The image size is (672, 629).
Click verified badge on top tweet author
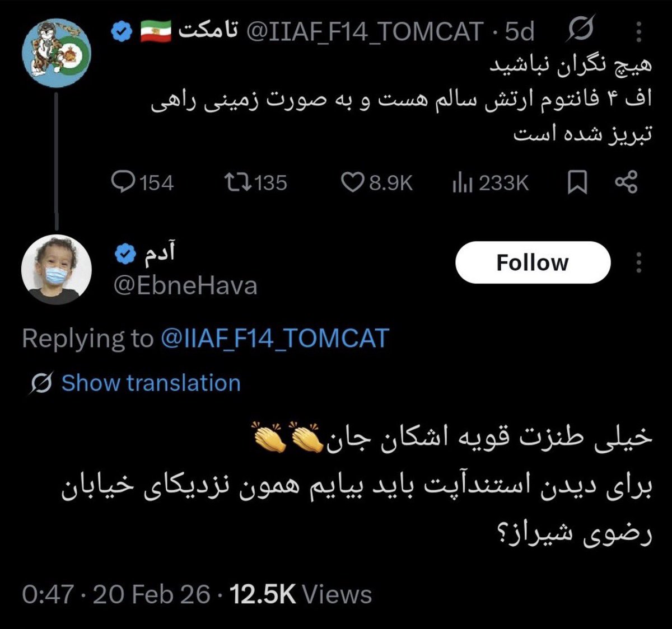121,32
